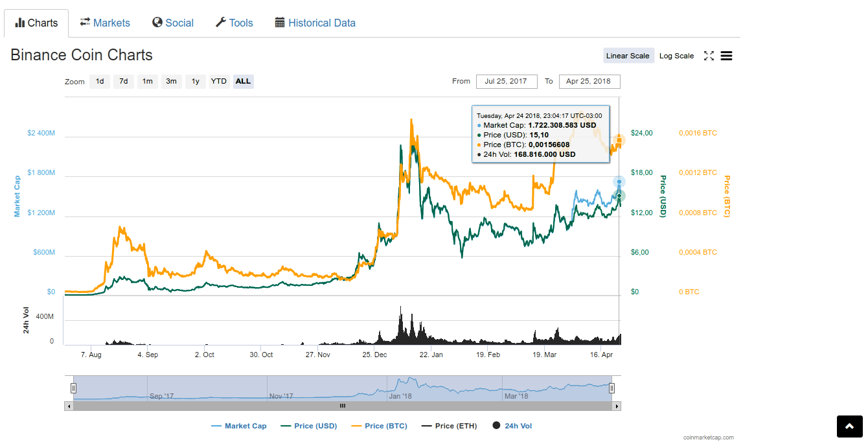Open the Charts tab

36,23
